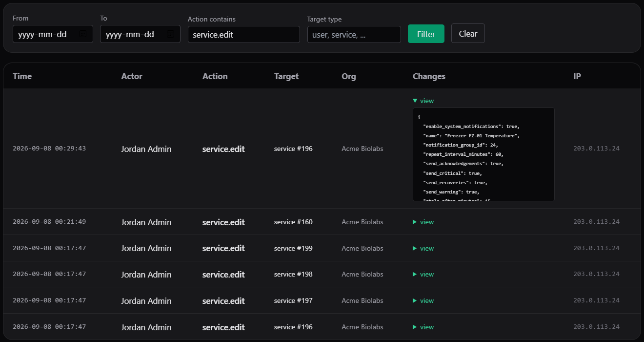Click the send_critical JSON line

coord(452,173)
